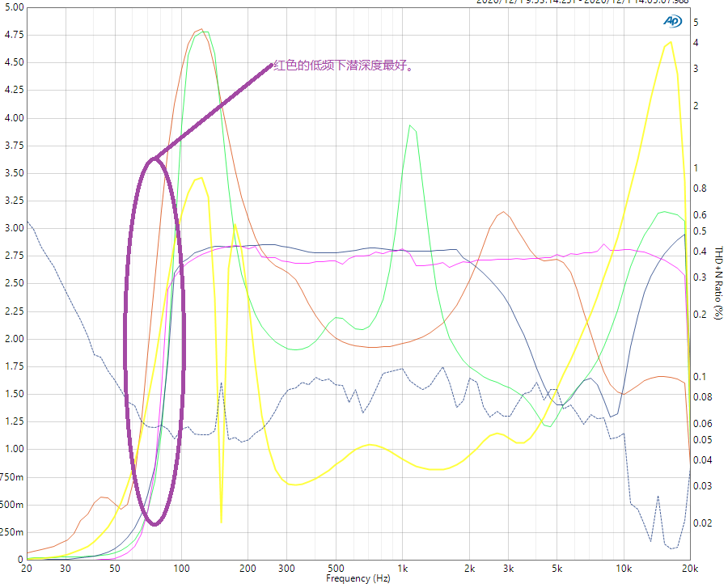Click the "20k" frequency axis tick label
Image resolution: width=728 pixels, height=584 pixels.
[691, 569]
